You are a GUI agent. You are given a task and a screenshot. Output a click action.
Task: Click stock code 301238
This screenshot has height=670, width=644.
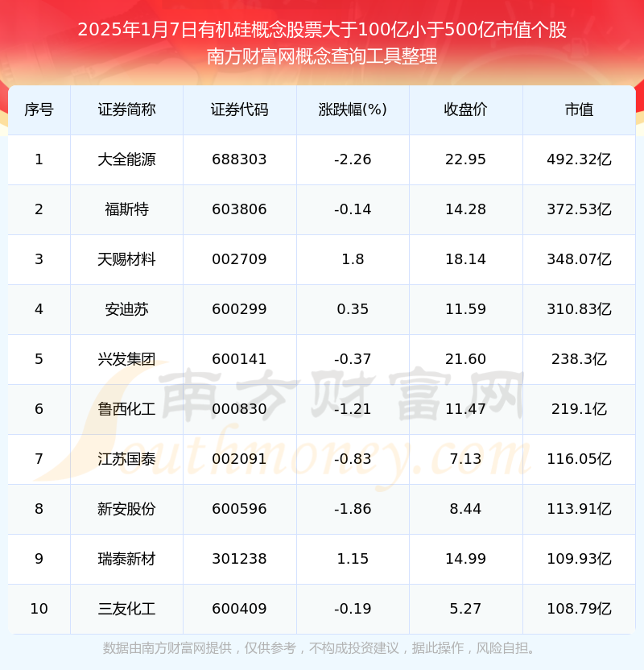pos(240,560)
